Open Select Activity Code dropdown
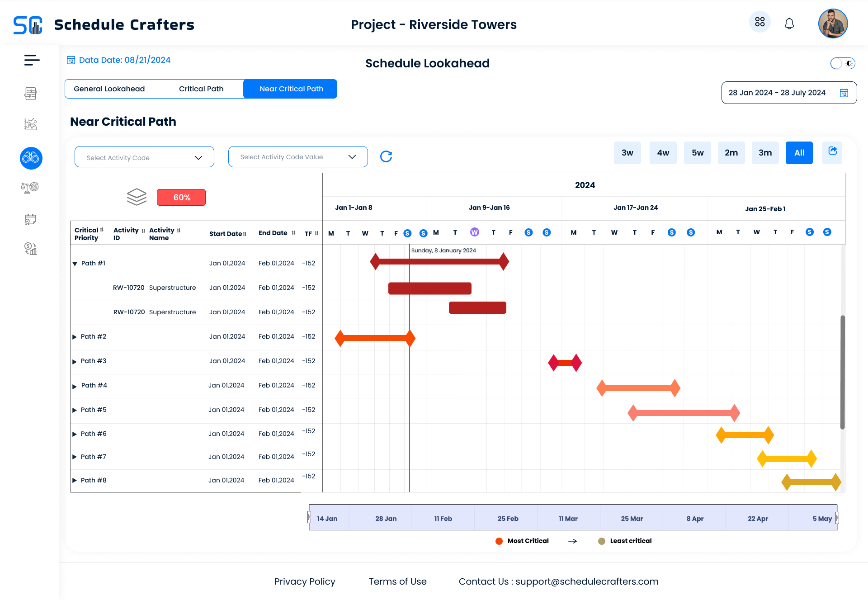The width and height of the screenshot is (868, 600). (144, 157)
